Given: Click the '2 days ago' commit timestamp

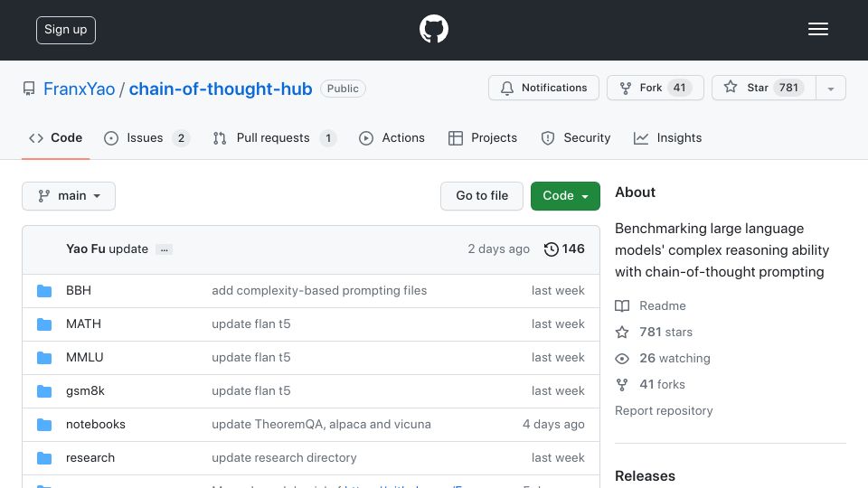Looking at the screenshot, I should tap(499, 249).
